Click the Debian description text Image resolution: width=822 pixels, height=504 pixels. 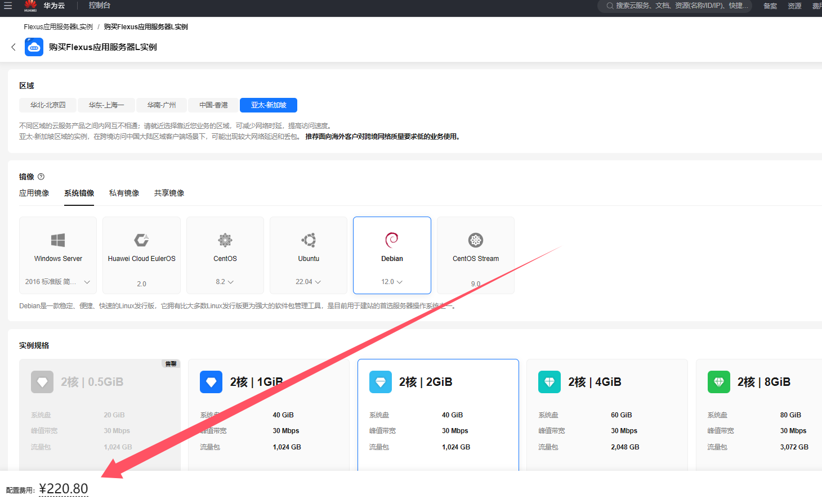[238, 306]
